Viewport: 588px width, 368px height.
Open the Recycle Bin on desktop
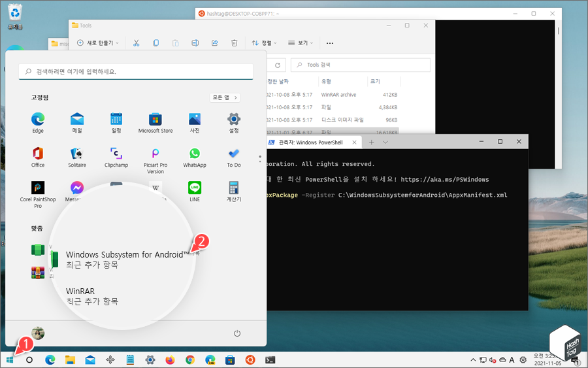(x=15, y=17)
